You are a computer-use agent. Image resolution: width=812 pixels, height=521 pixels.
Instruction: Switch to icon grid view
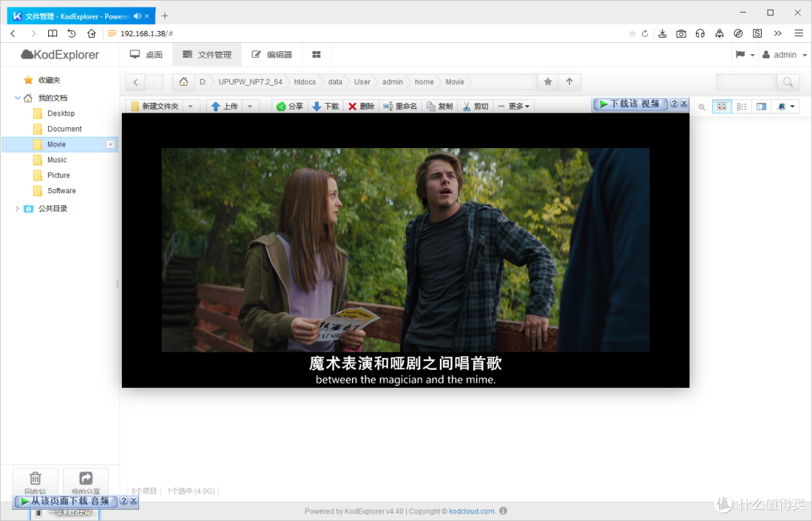(722, 107)
